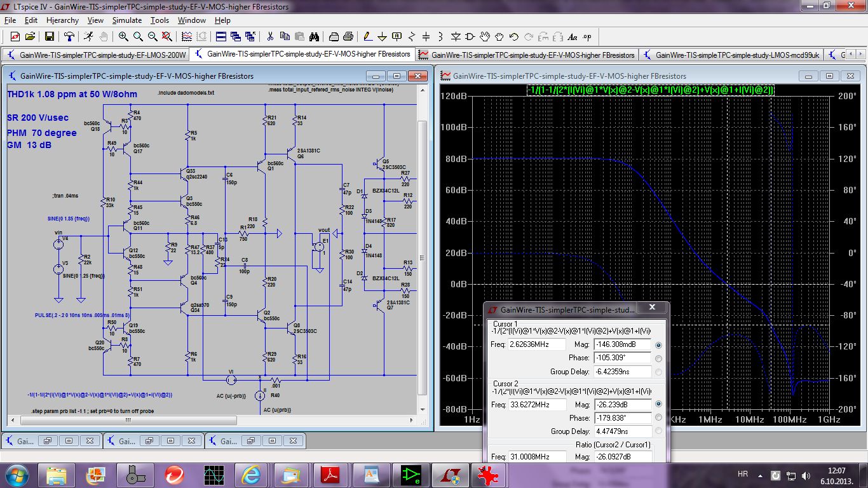The height and width of the screenshot is (488, 868).
Task: Run simulation with the running man icon
Action: [89, 37]
